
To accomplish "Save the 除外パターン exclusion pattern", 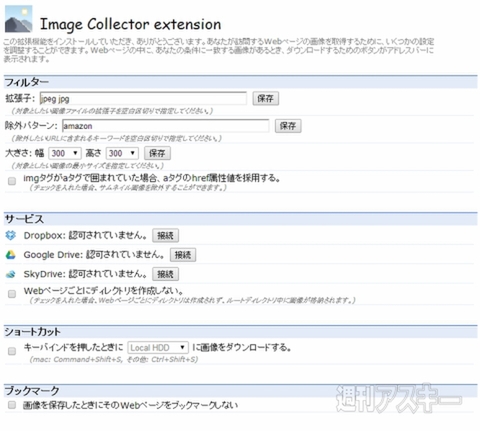I will 288,126.
